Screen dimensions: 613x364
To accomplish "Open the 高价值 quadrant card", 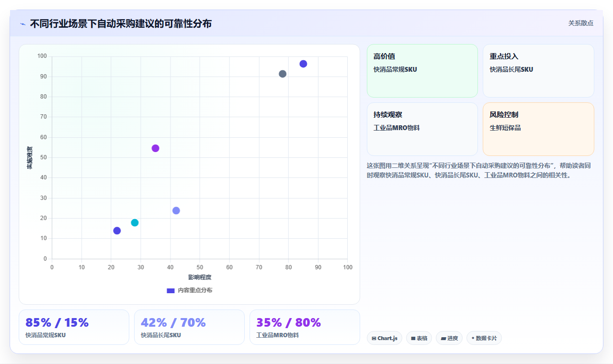I will (422, 71).
